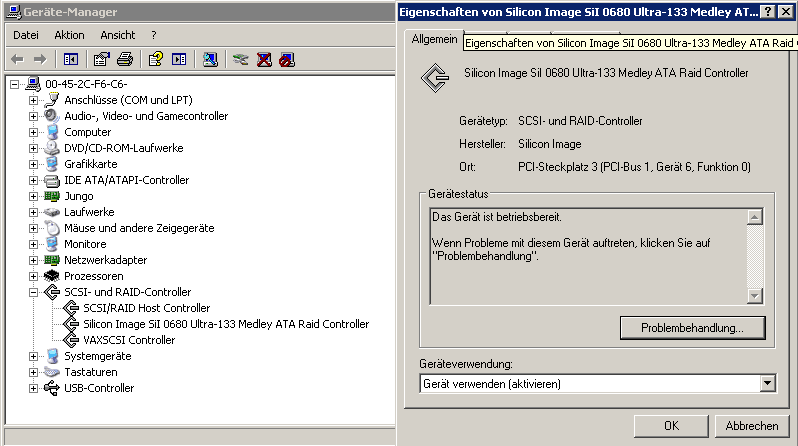Open the ? help menu
Screen dimensions: 798x446
(x=154, y=35)
